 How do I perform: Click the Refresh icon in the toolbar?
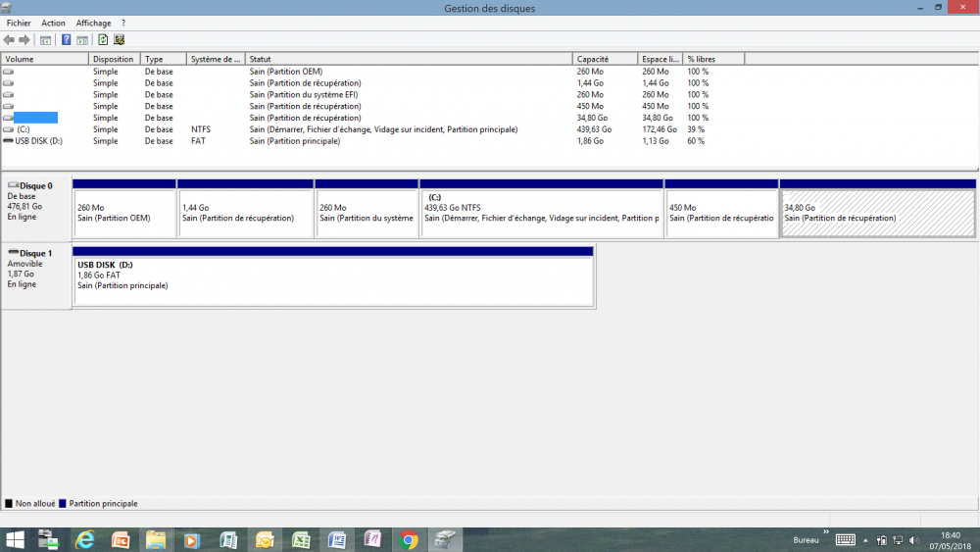[x=103, y=40]
